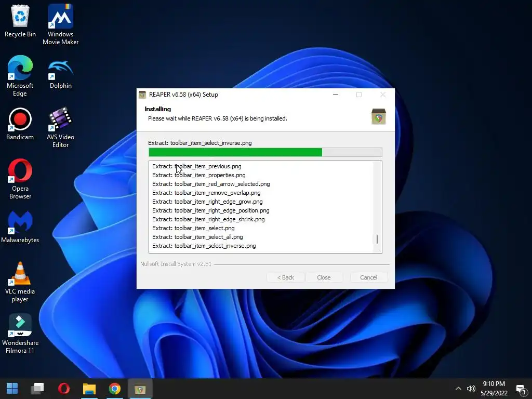Screen dimensions: 532x399
Task: Select log line toolbar_item_select_all.png
Action: [x=197, y=237]
